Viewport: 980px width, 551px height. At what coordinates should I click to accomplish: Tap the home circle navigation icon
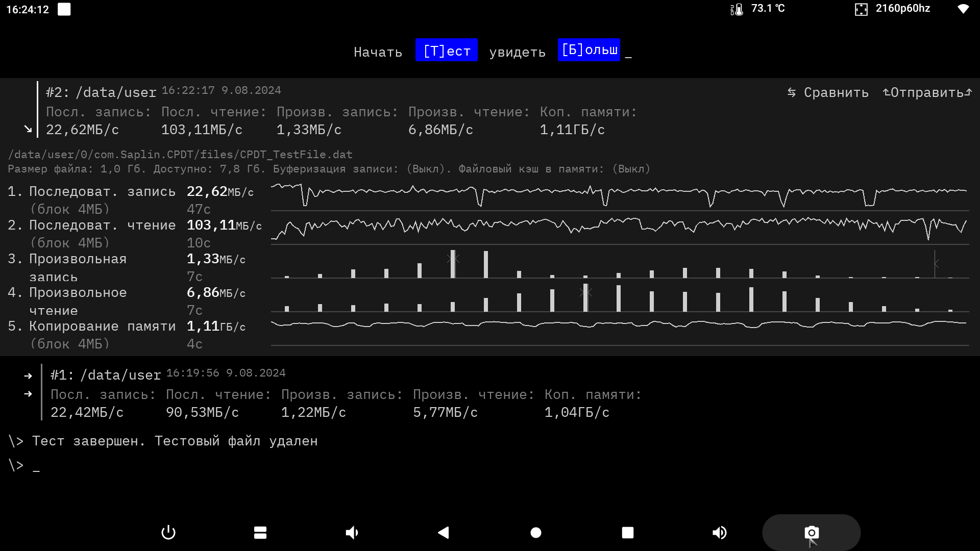tap(536, 533)
